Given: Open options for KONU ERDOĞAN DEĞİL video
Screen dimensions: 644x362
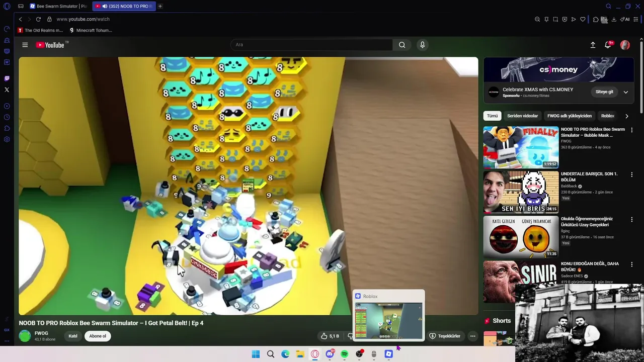Looking at the screenshot, I should pyautogui.click(x=632, y=264).
